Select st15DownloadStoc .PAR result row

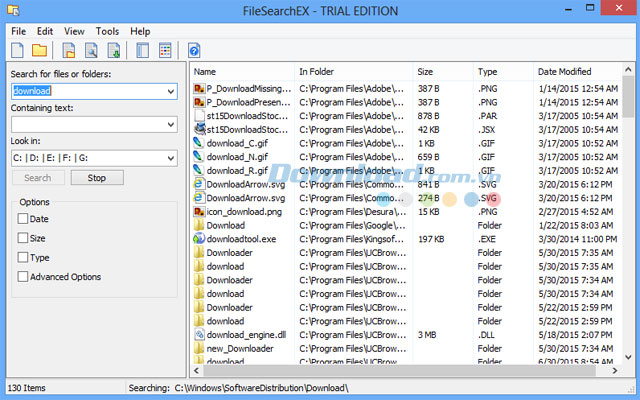(x=407, y=116)
